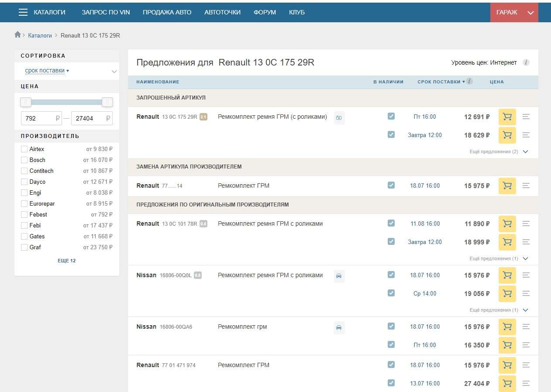Open Запрос по VIN menu item
The width and height of the screenshot is (551, 392).
point(106,12)
